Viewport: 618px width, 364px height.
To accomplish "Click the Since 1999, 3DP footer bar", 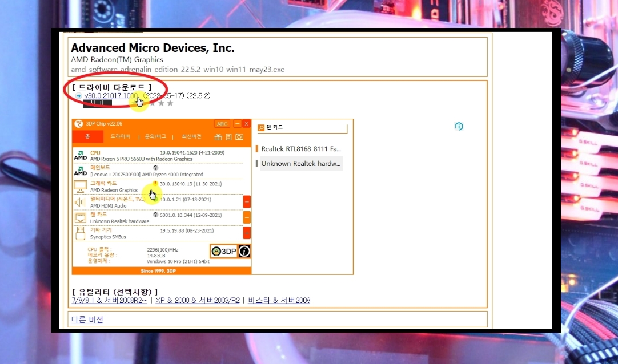I will tap(162, 271).
